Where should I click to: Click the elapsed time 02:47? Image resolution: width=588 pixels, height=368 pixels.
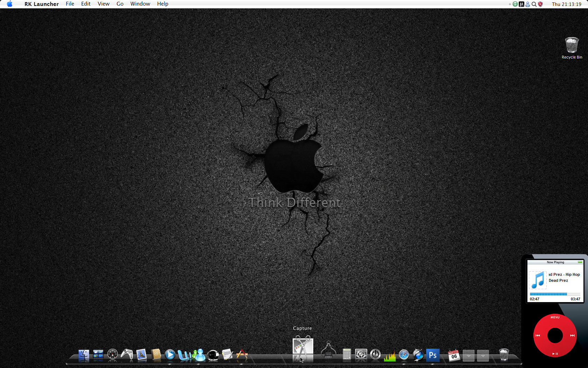coord(534,299)
